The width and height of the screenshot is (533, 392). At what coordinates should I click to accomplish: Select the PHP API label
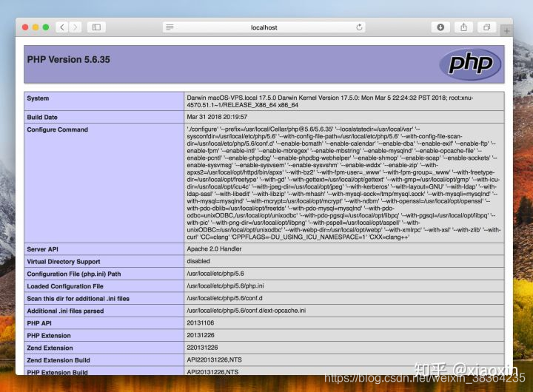point(39,323)
